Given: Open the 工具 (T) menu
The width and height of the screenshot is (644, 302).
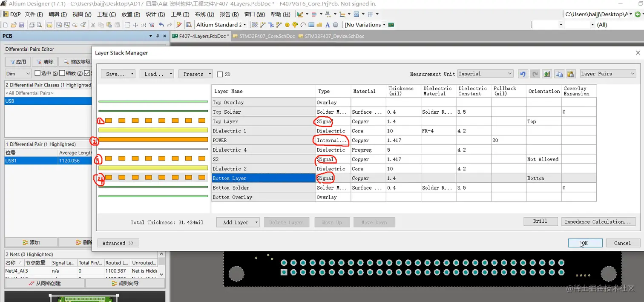Looking at the screenshot, I should click(x=180, y=14).
